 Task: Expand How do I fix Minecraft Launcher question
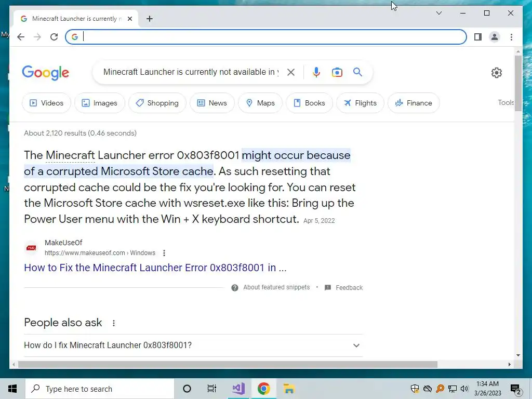tap(193, 345)
